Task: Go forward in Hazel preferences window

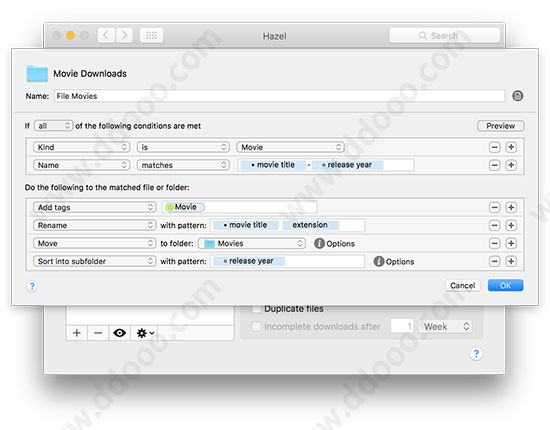Action: click(x=124, y=35)
